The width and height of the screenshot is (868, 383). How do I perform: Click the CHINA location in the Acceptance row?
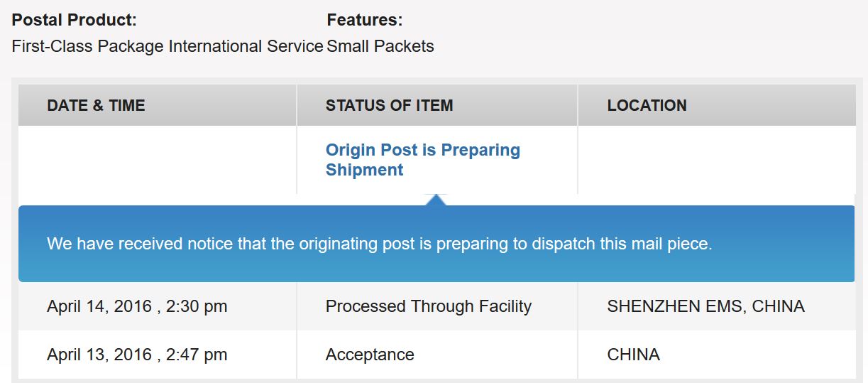633,355
